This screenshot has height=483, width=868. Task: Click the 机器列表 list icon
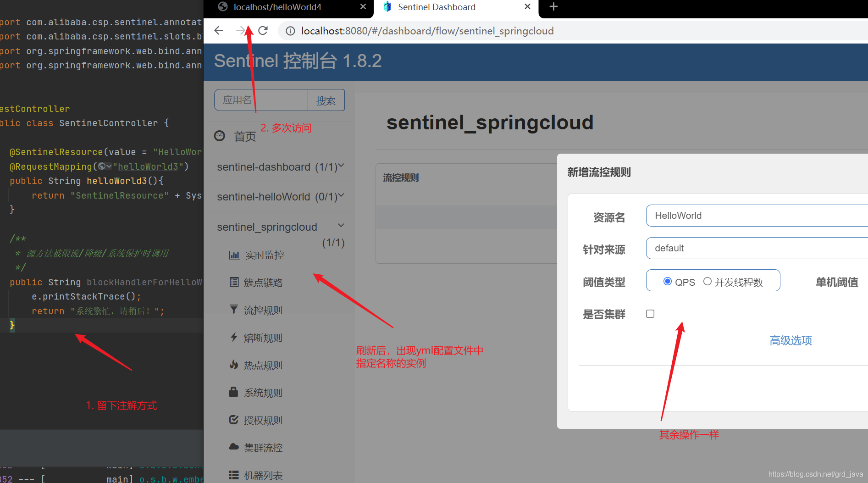point(234,475)
